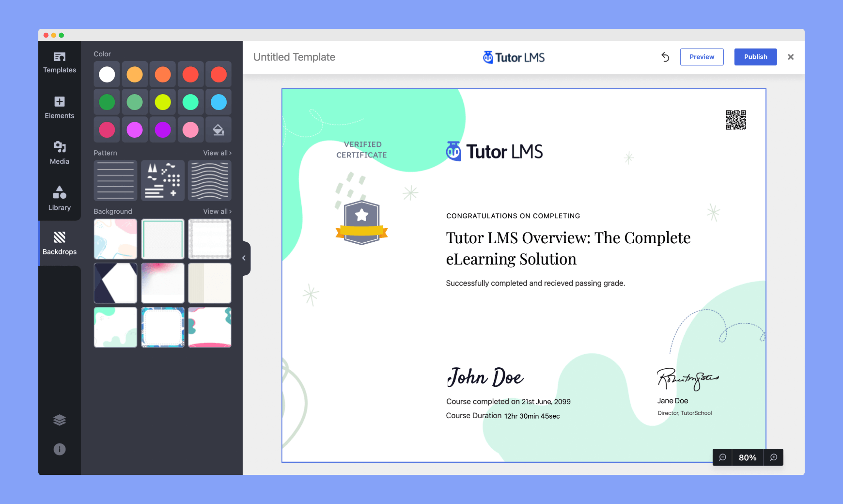Screen dimensions: 843x504
Task: Select 'Successfully completed' subtitle text
Action: 535,283
